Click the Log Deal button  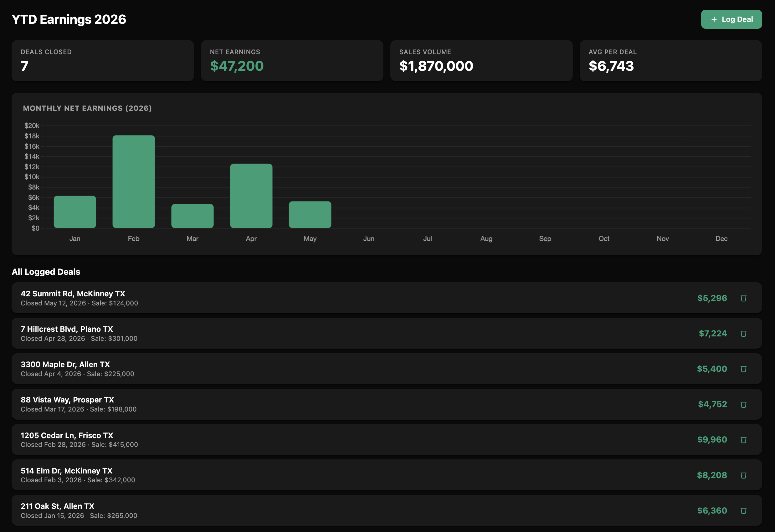[731, 19]
